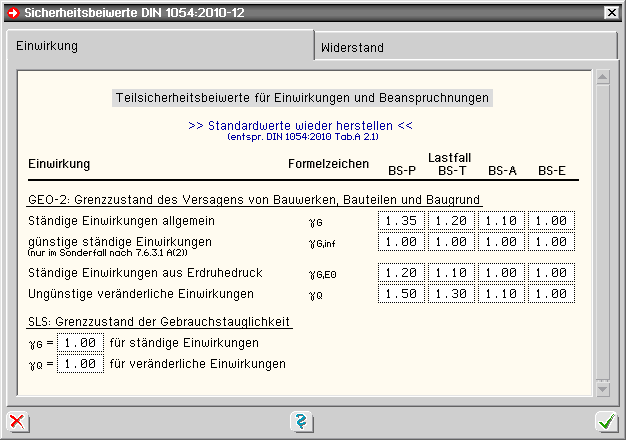Edit BS-P value 1.50 for veränderliche Einwirkungen

(402, 293)
